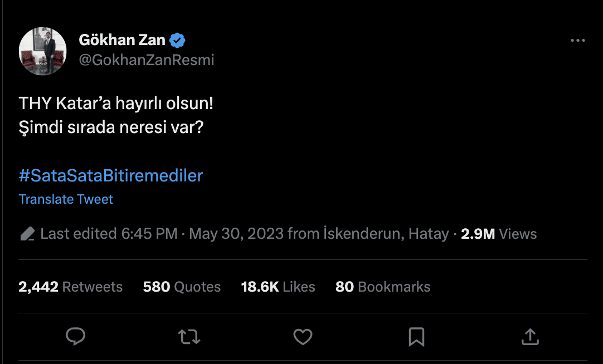The width and height of the screenshot is (603, 364).
Task: Click the Gökhan Zan display name
Action: point(122,40)
